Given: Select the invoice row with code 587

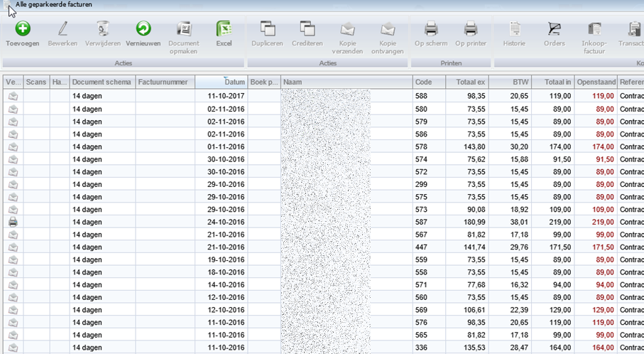Looking at the screenshot, I should click(422, 222).
